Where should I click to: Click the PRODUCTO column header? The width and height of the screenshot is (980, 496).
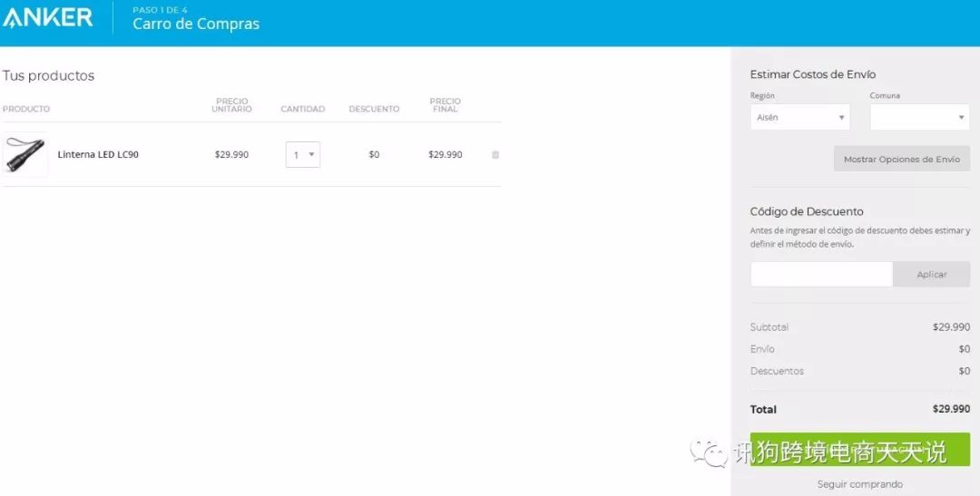(26, 109)
